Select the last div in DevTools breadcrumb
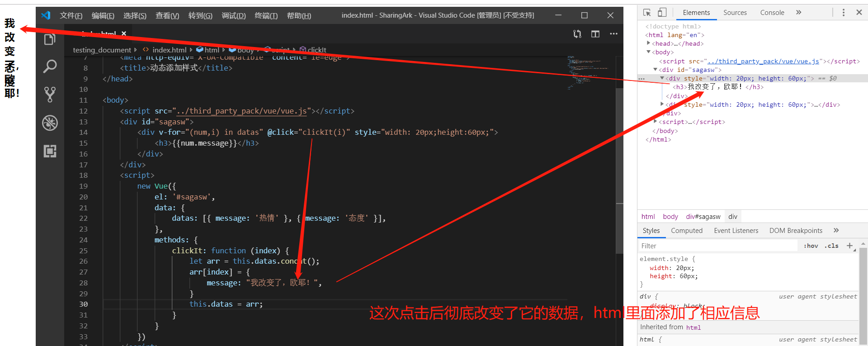Viewport: 868px width, 346px height. 733,217
